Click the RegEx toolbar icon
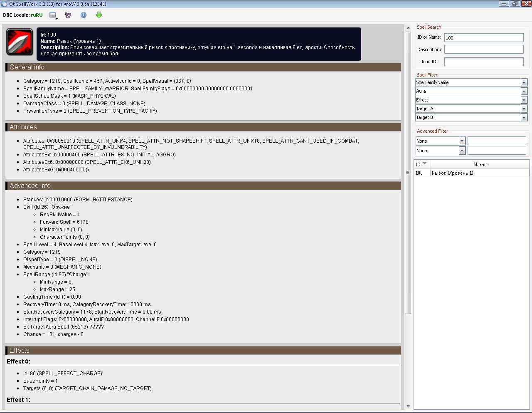The height and width of the screenshot is (413, 532). click(x=68, y=15)
